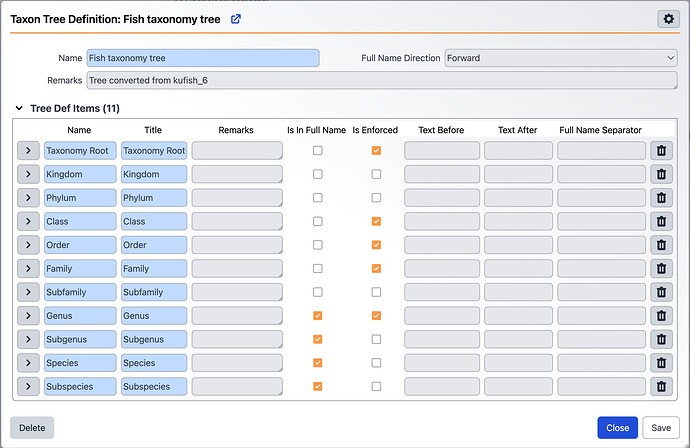Delete the Genus row
Screen dimensions: 690x448
661,316
